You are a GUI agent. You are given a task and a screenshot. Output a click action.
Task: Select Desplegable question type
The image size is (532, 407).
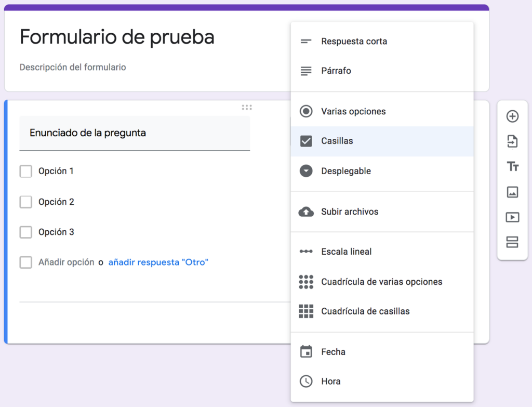[345, 171]
